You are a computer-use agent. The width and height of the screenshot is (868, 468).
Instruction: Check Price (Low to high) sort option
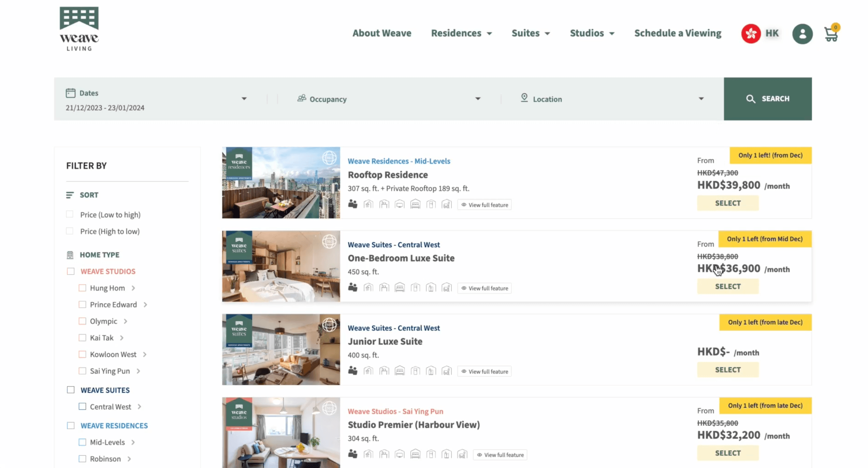pyautogui.click(x=69, y=214)
